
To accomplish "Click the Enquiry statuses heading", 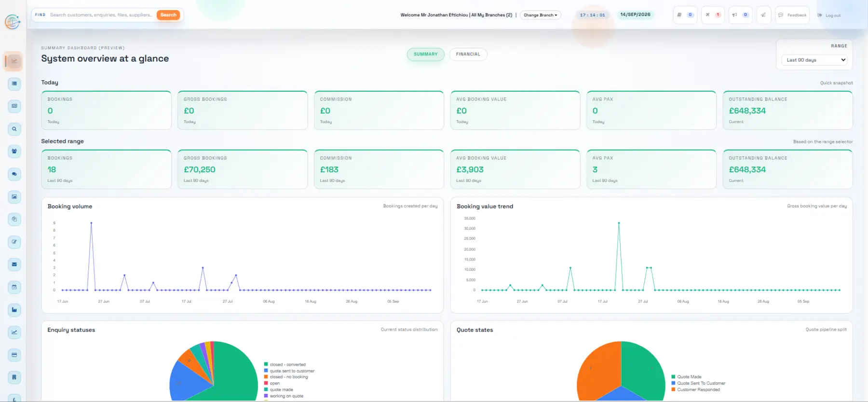I will coord(71,330).
